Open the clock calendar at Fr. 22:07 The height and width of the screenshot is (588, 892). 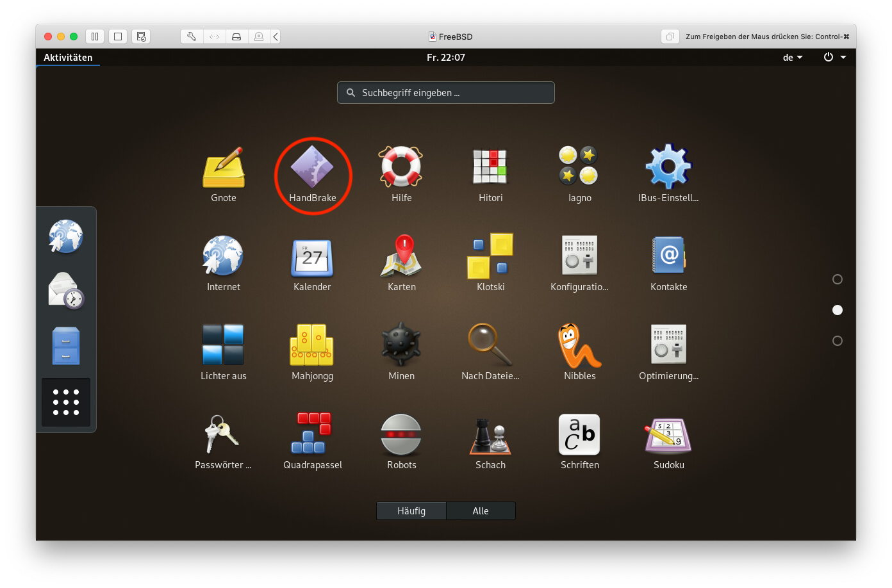[446, 58]
